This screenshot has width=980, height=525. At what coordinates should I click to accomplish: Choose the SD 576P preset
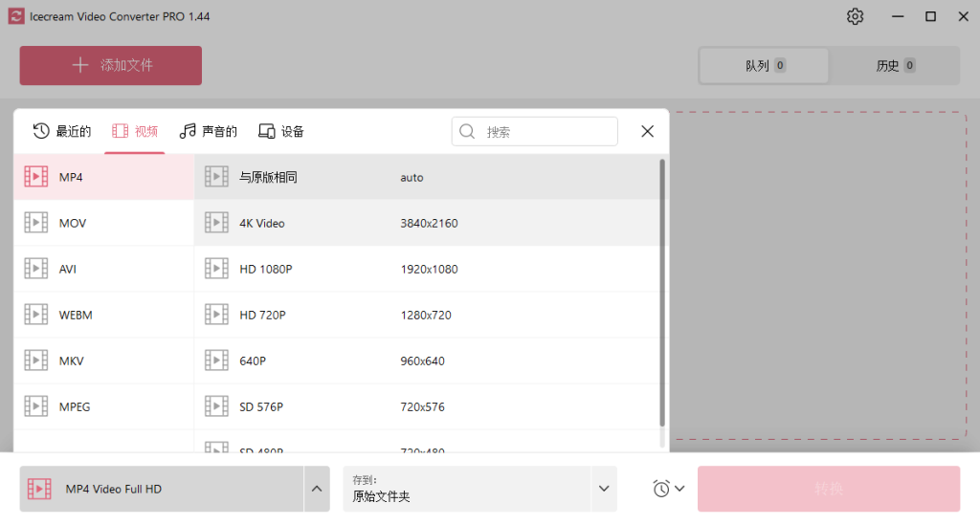pos(427,406)
